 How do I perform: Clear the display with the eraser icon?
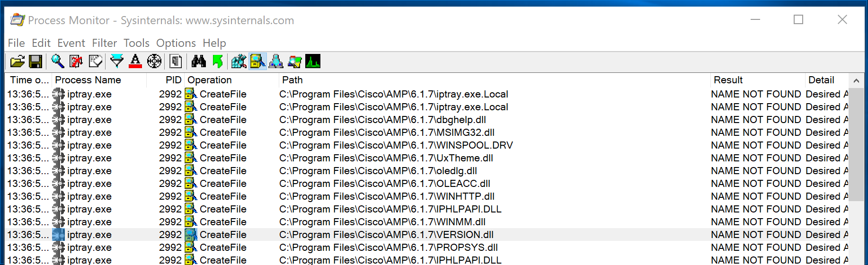tap(96, 61)
